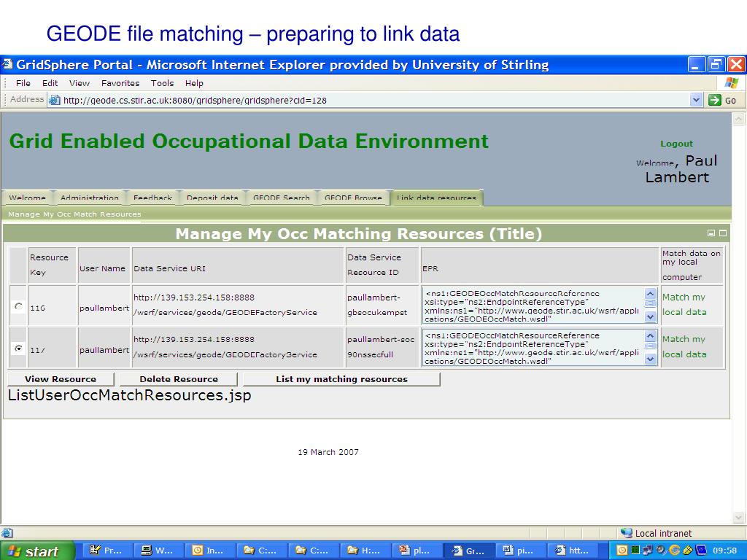This screenshot has width=747, height=560.
Task: Expand the address bar history dropdown
Action: point(696,100)
